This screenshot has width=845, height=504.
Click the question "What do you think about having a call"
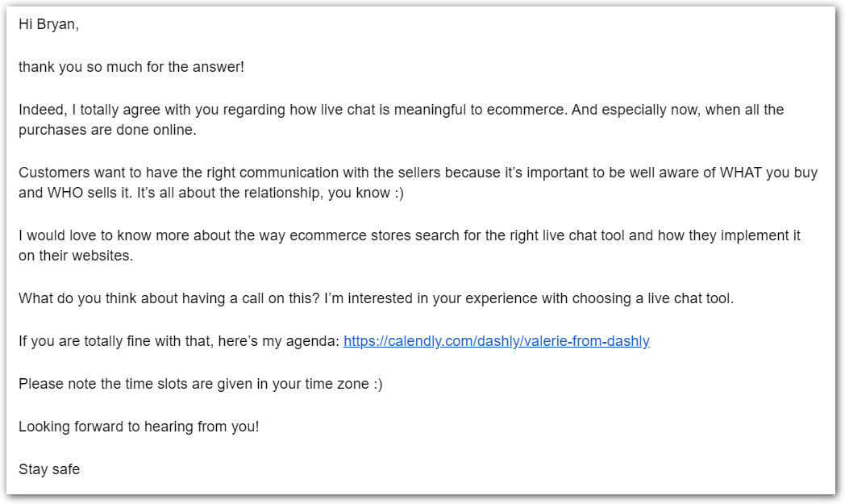pos(169,298)
